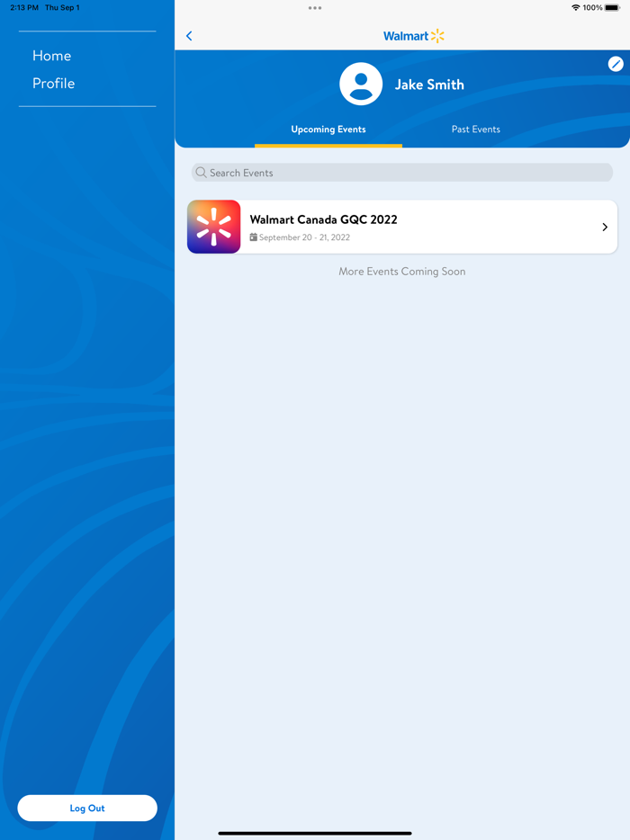This screenshot has height=840, width=630.
Task: Tap the Walmart spark logo header
Action: [x=413, y=36]
